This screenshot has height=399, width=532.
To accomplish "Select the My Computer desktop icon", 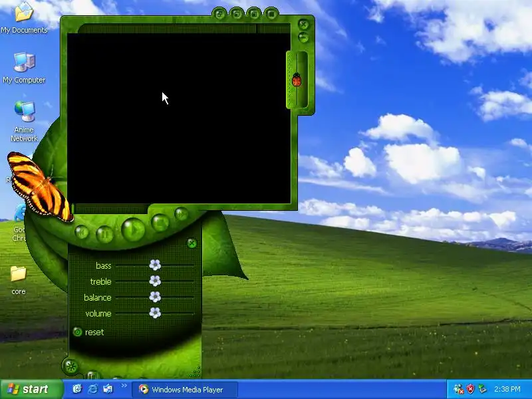I will tap(24, 68).
